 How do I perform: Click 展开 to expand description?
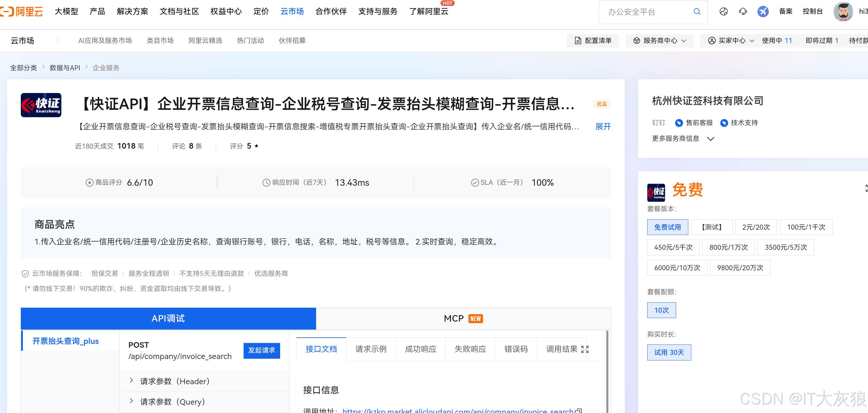(x=602, y=127)
